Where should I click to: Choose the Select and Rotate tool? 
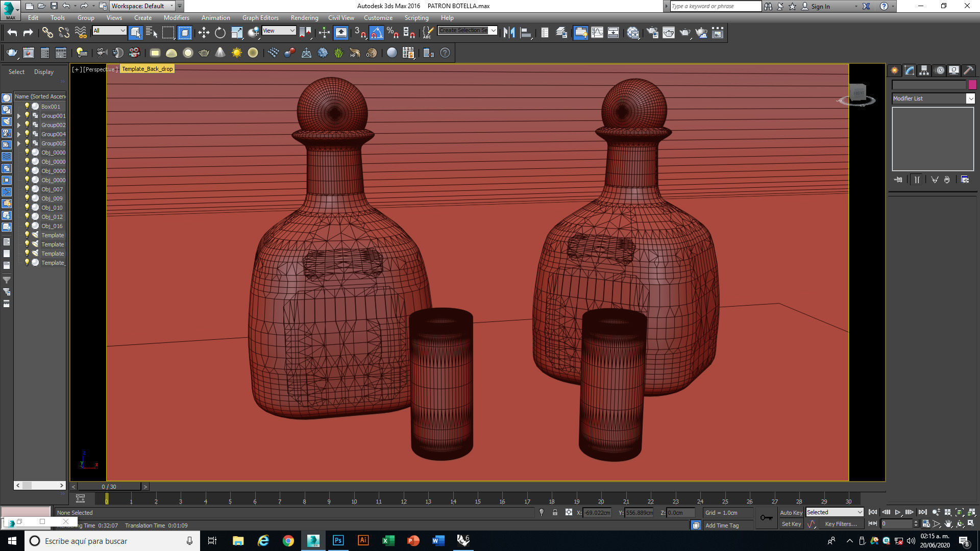(x=220, y=33)
